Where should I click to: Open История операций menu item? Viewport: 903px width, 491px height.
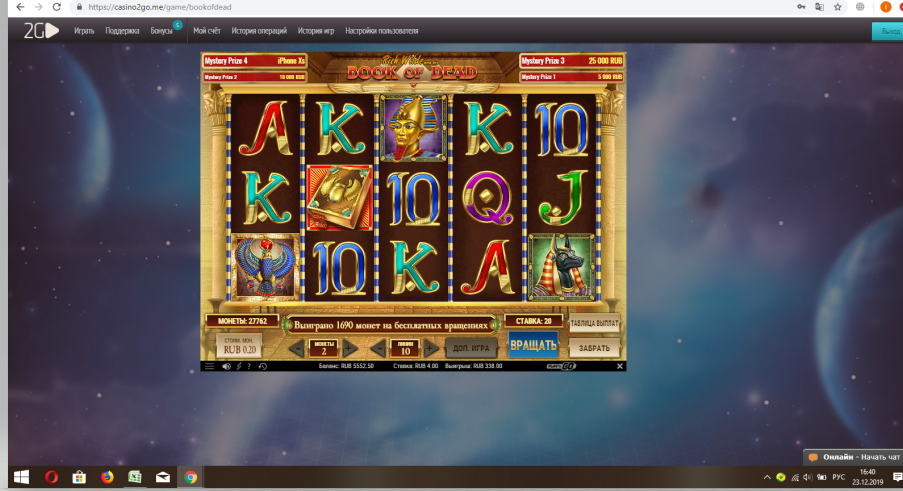pyautogui.click(x=259, y=31)
